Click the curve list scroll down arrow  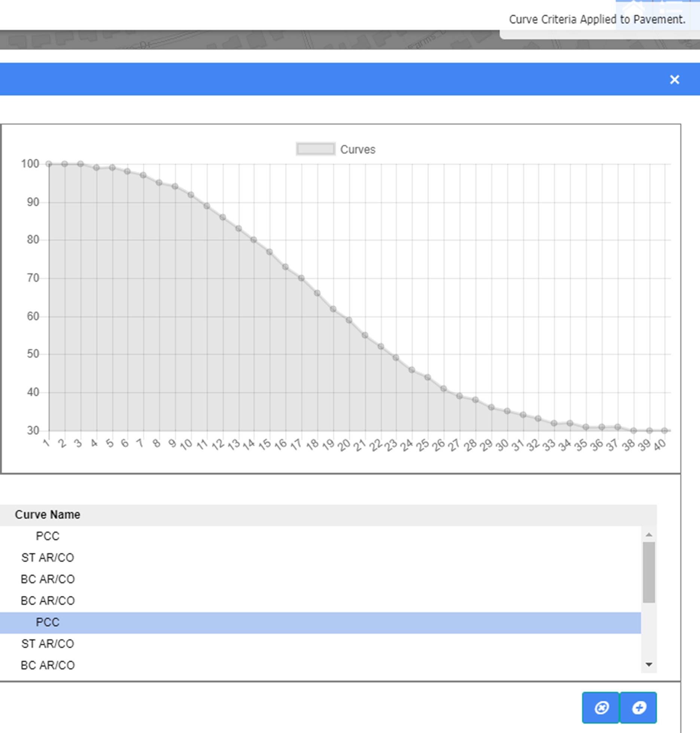pos(649,664)
